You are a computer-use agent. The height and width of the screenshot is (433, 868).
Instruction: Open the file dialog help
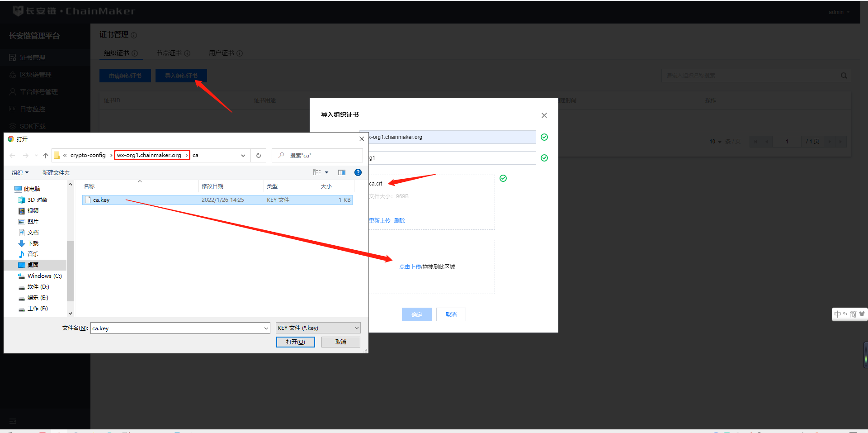coord(358,172)
